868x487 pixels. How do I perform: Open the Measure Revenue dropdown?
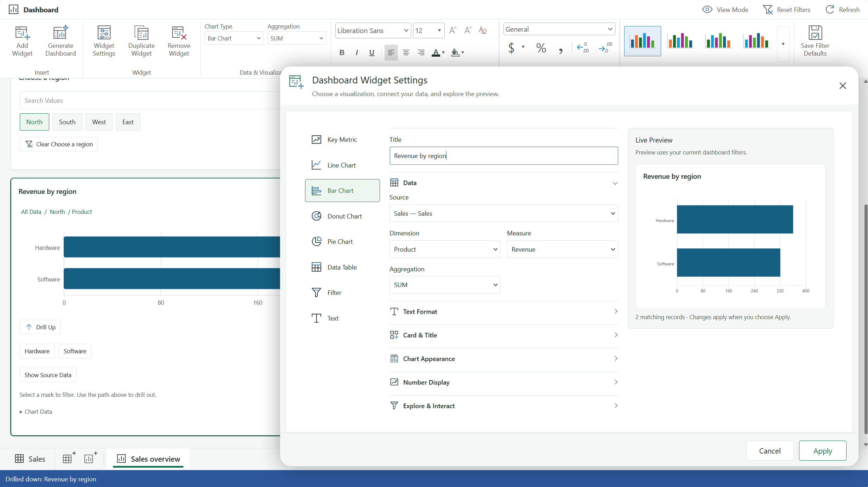pos(562,249)
